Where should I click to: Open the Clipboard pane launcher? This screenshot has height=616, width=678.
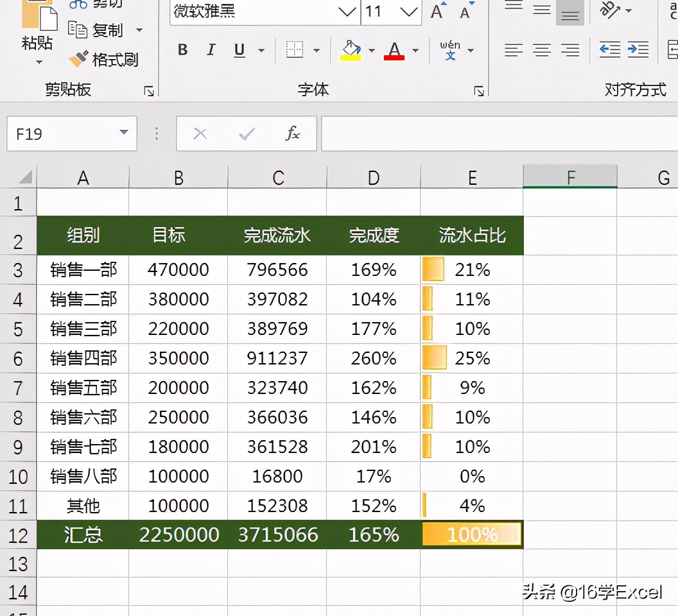[x=149, y=90]
